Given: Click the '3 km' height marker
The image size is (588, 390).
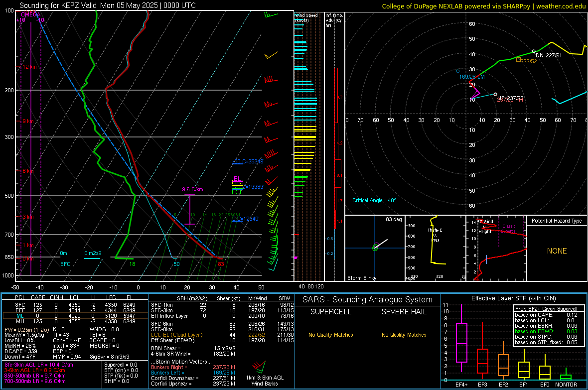Looking at the screenshot, I should pyautogui.click(x=28, y=217).
